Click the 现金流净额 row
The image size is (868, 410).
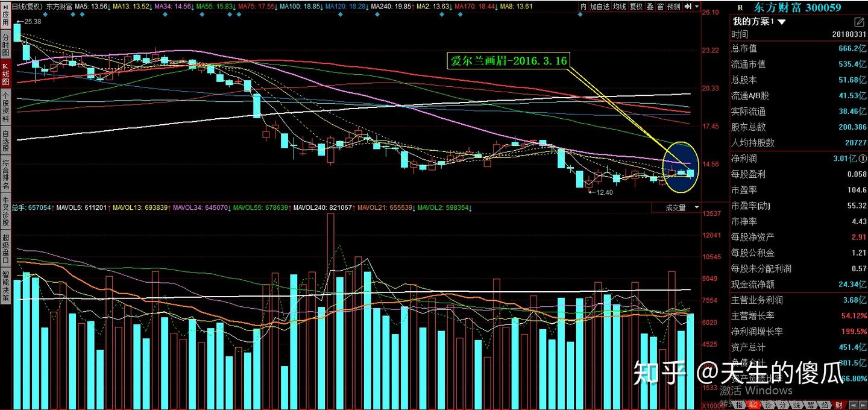tap(799, 284)
